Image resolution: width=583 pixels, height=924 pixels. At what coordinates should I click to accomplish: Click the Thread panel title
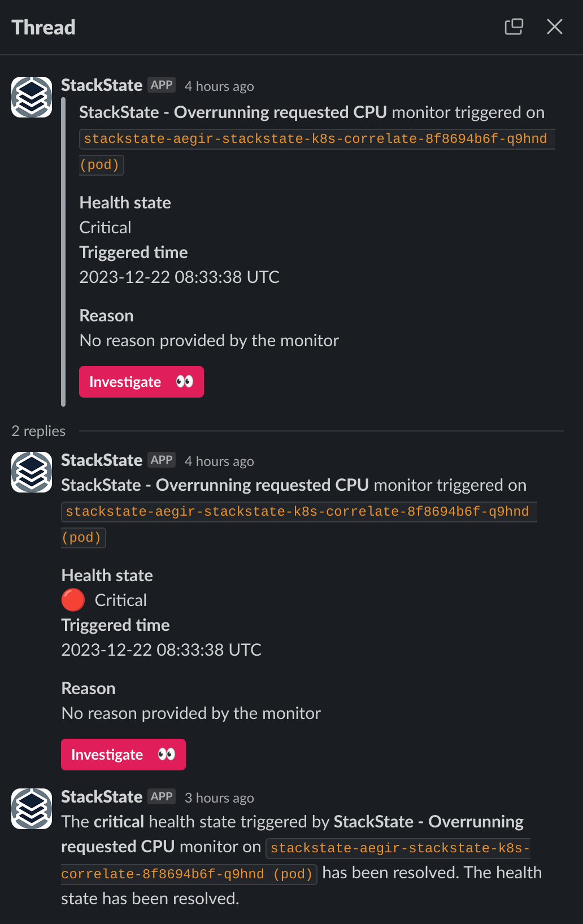pyautogui.click(x=43, y=27)
